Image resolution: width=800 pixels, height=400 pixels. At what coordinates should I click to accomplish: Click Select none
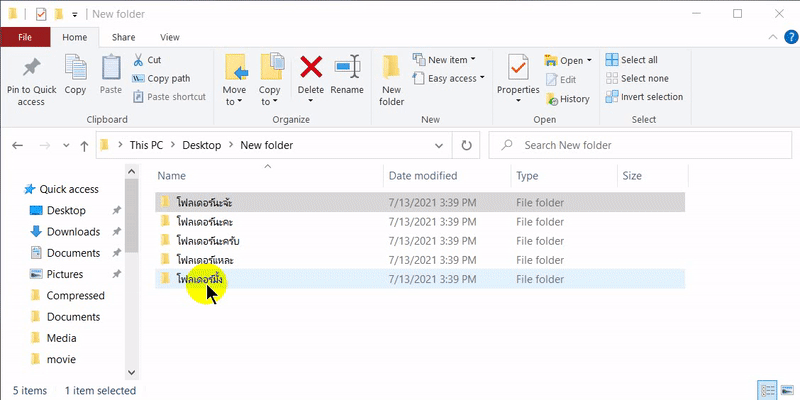[637, 79]
